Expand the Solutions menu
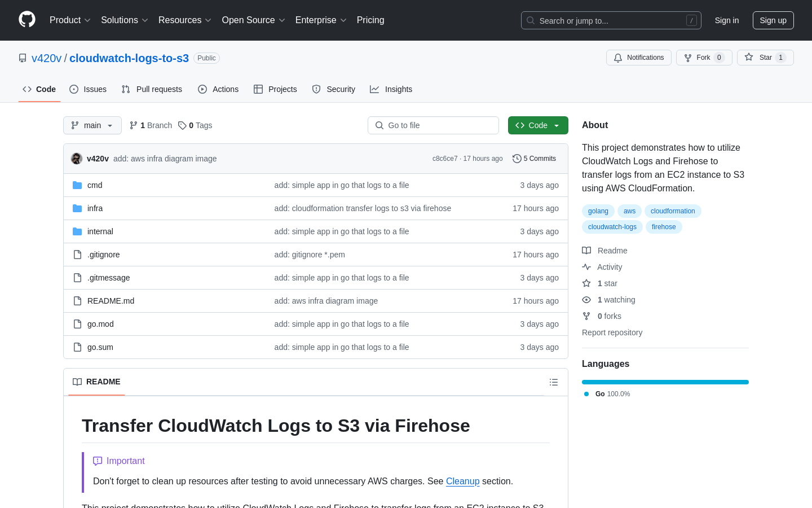The width and height of the screenshot is (812, 508). (125, 20)
